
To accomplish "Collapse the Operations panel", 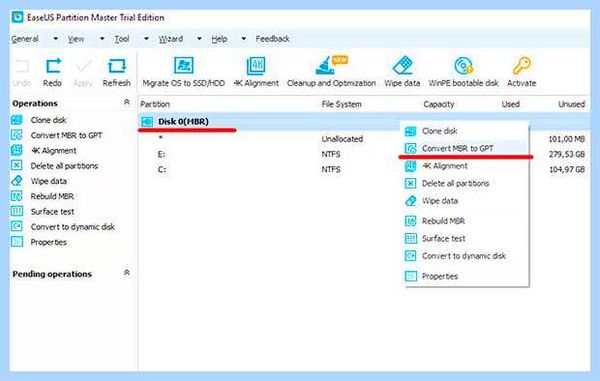I will [127, 103].
